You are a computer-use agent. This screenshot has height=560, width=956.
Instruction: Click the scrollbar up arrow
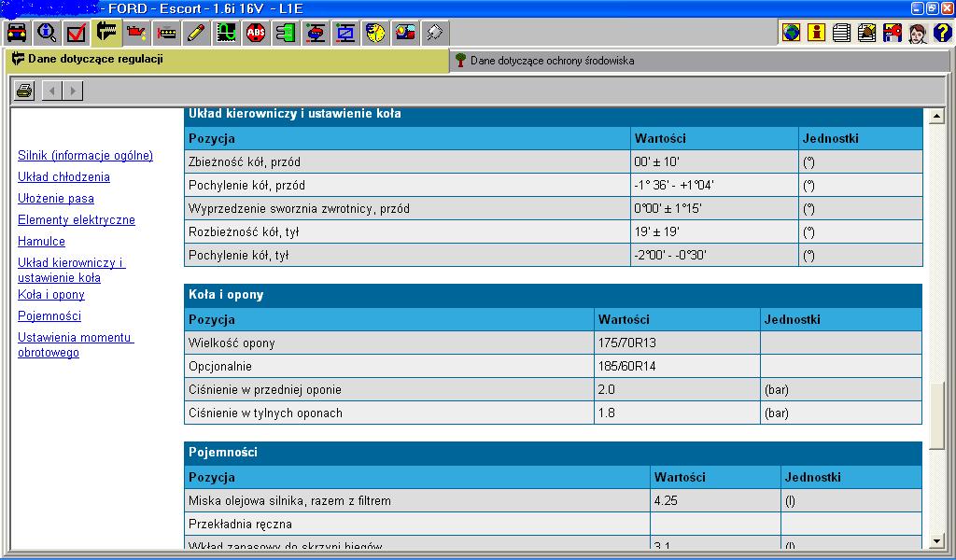pos(937,117)
